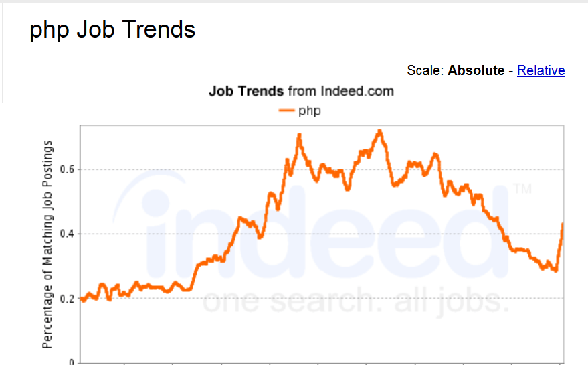Click the "php Job Trends" page heading

pyautogui.click(x=112, y=30)
